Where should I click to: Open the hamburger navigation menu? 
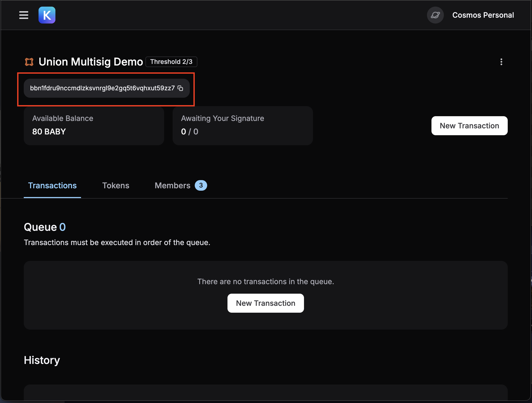(x=24, y=15)
